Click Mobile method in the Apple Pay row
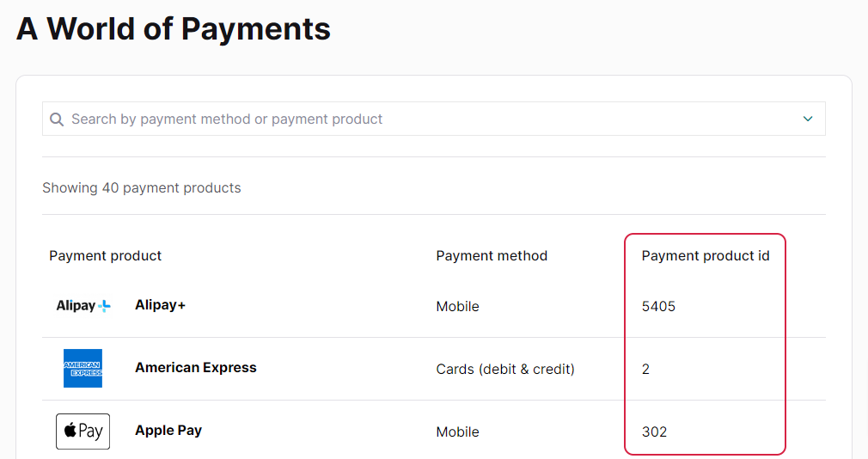The width and height of the screenshot is (868, 459). coord(457,431)
